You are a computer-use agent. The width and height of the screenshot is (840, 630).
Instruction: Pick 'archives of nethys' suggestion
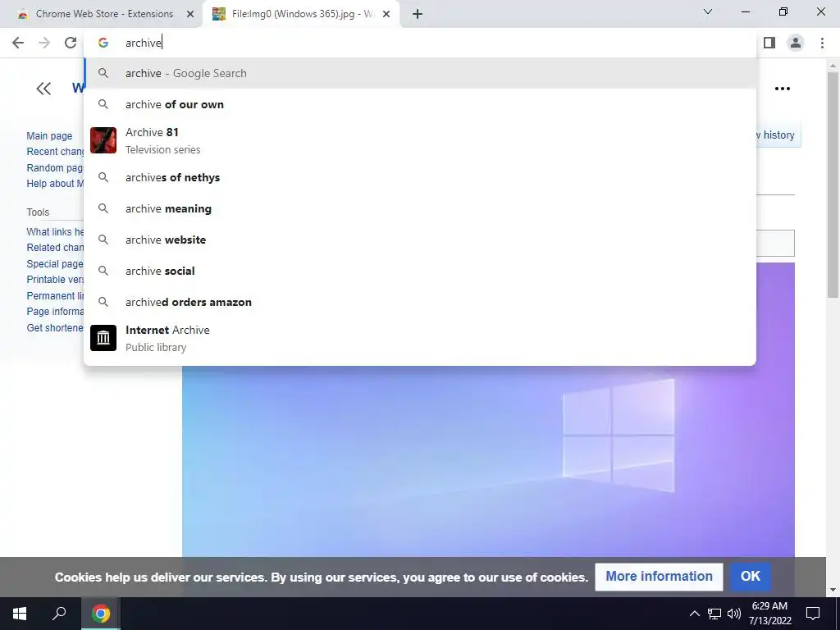coord(420,177)
